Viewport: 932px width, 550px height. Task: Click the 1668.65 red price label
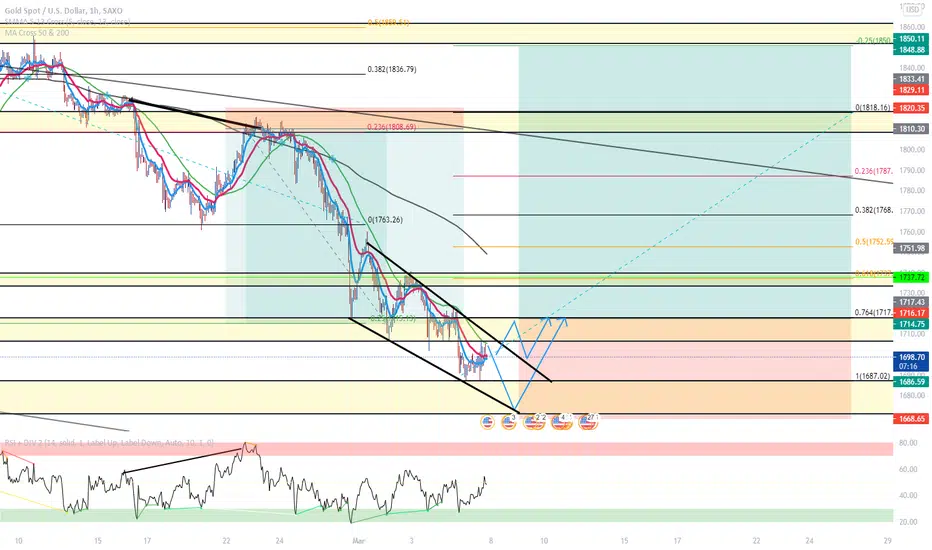[911, 419]
